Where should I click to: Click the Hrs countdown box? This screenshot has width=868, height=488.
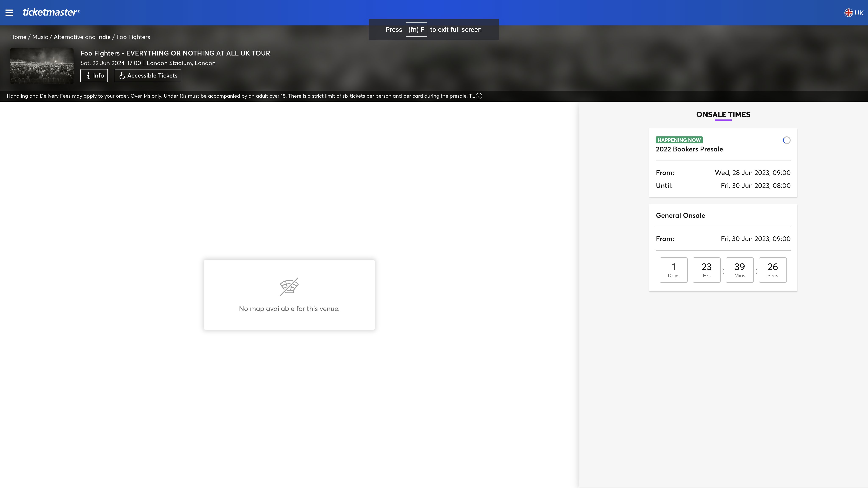pos(707,270)
